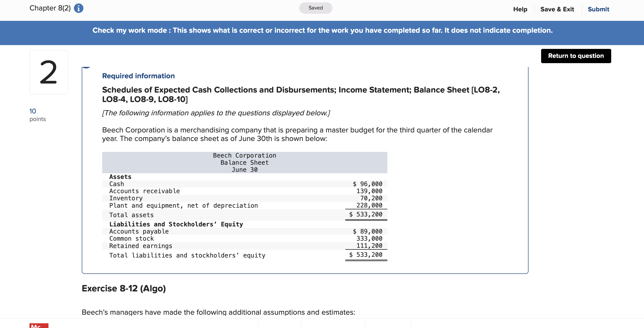Click the Beech Corporation Balance Sheet header
Viewport: 644px width, 328px height.
[244, 163]
